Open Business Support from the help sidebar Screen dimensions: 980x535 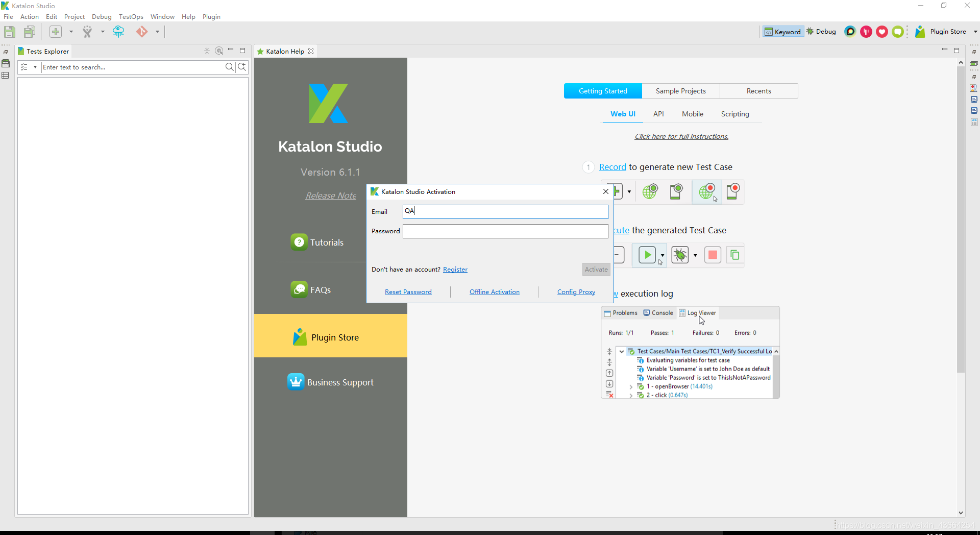[331, 382]
